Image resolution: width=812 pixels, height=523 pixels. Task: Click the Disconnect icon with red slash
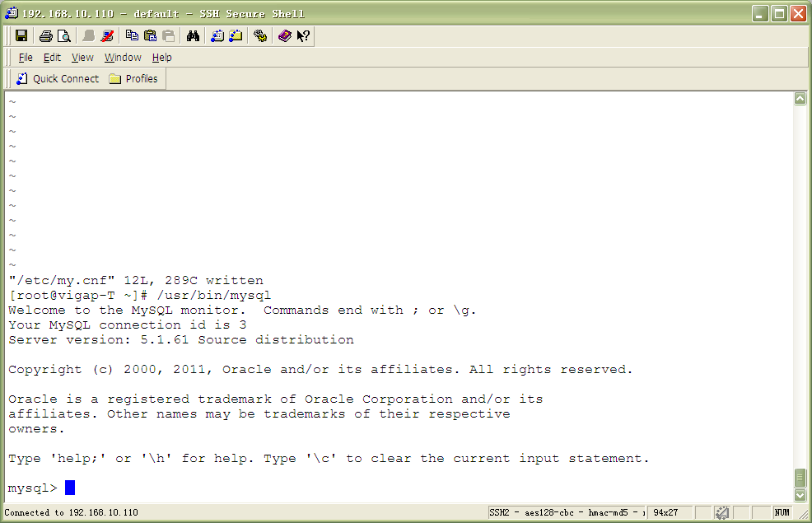pyautogui.click(x=107, y=35)
